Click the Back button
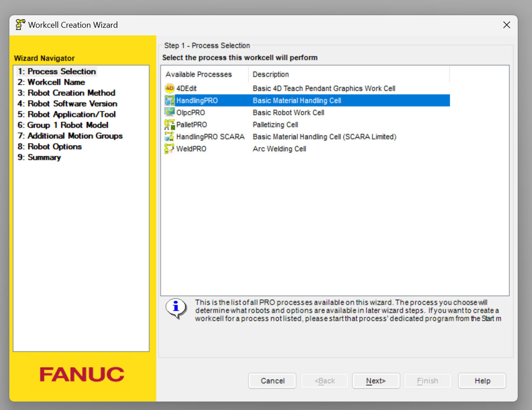 [x=325, y=381]
